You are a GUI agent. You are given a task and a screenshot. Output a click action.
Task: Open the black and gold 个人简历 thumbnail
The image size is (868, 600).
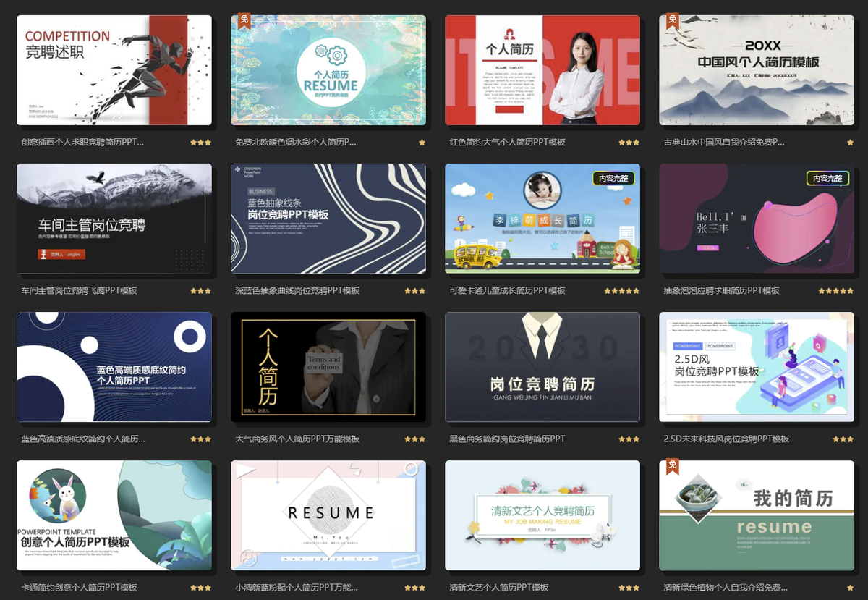[328, 367]
